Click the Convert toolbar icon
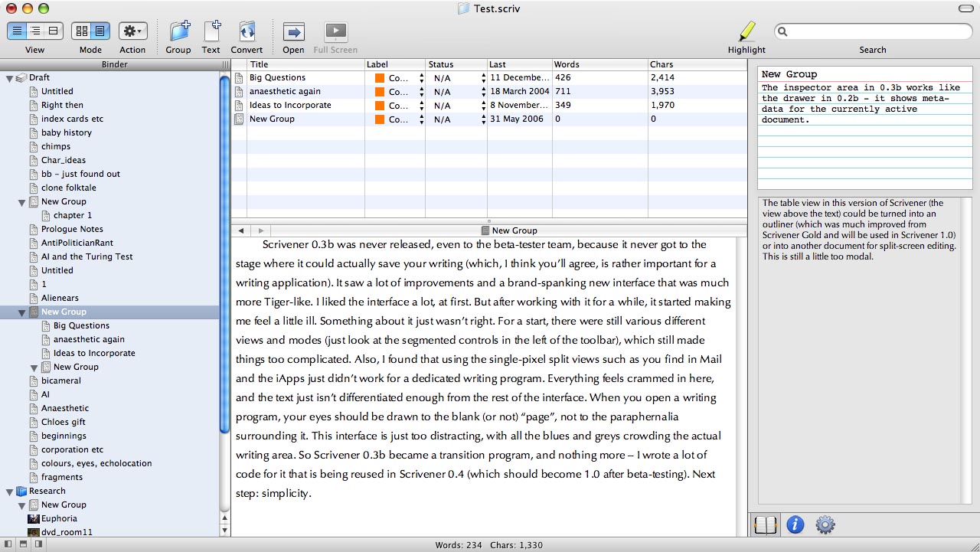Screen dimensions: 980x552 (x=247, y=31)
